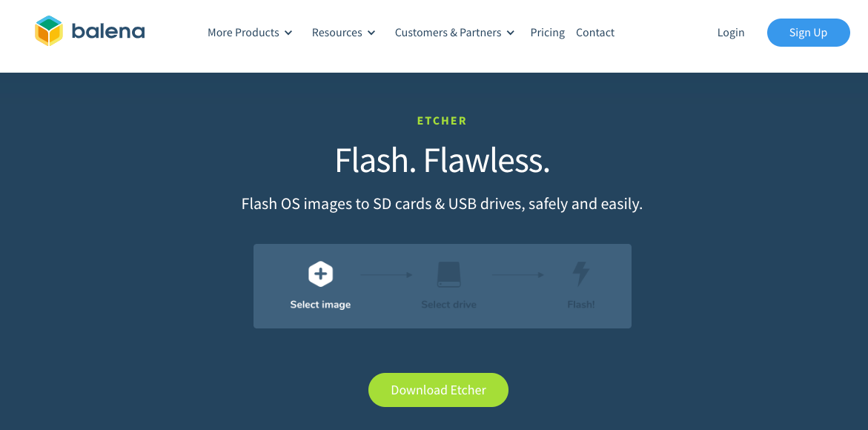Click the green Download Etcher button

click(438, 390)
